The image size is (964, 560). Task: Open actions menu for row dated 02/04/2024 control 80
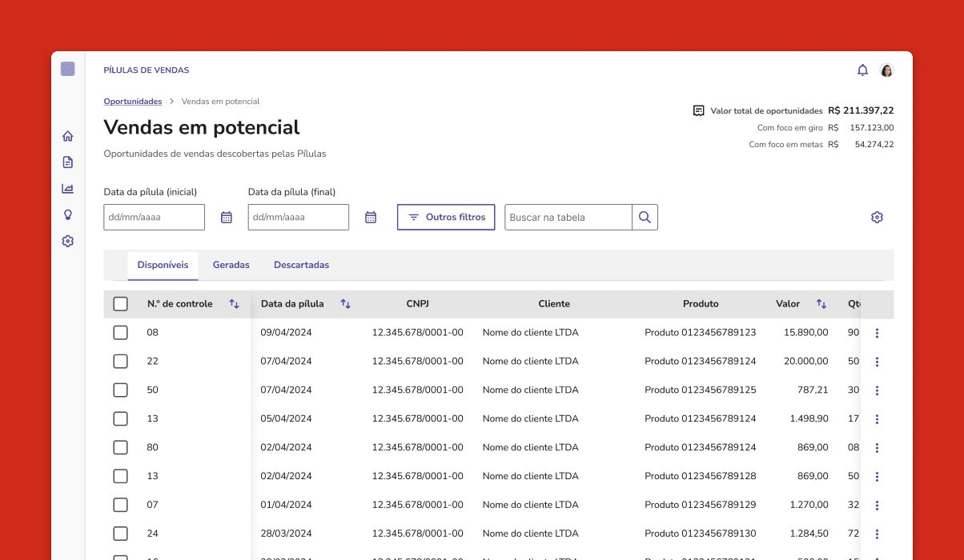(877, 448)
